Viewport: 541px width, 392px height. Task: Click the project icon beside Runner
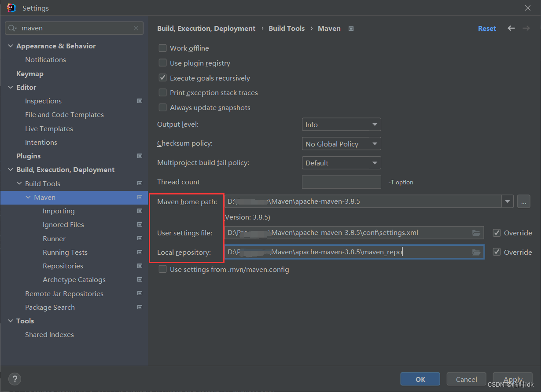coord(140,238)
